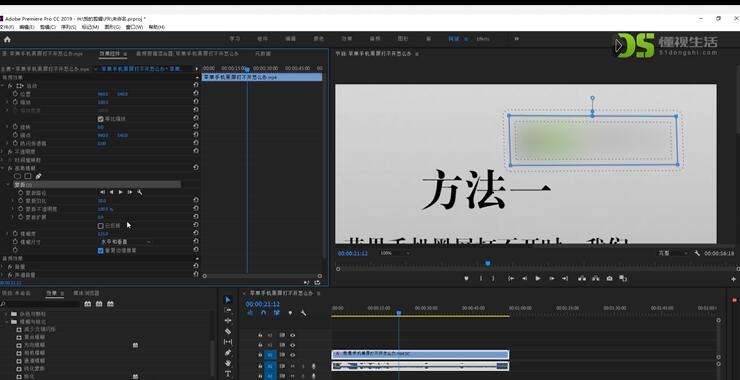
Task: Mute the first audio track
Action: [x=293, y=366]
